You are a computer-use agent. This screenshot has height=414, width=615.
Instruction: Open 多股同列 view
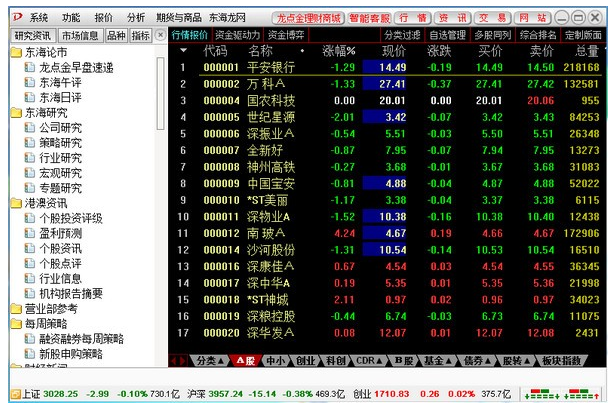(493, 35)
